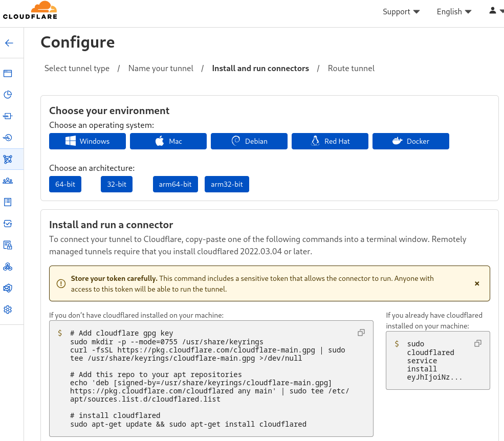This screenshot has width=504, height=441.
Task: Click the eyJhIjoiNz... token command block
Action: 438,360
